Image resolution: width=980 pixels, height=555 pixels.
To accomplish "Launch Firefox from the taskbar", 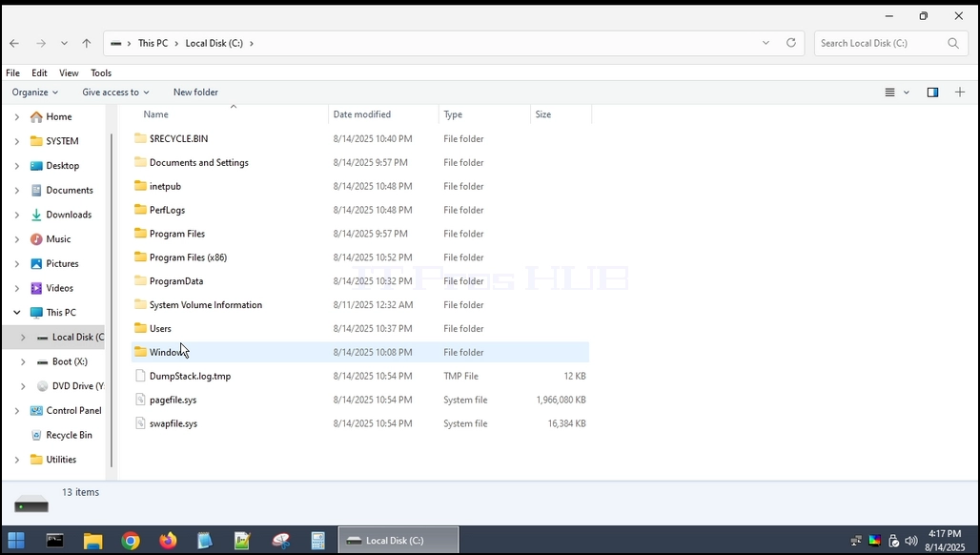I will click(x=168, y=540).
